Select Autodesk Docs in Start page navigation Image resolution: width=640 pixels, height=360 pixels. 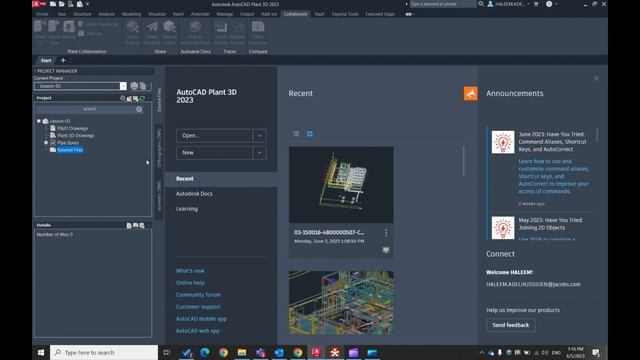(x=194, y=194)
